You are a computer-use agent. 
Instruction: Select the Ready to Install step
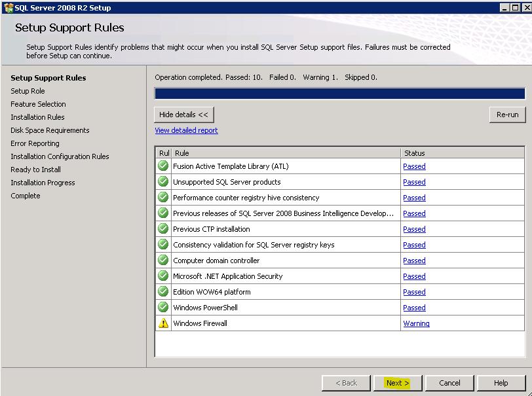coord(35,170)
